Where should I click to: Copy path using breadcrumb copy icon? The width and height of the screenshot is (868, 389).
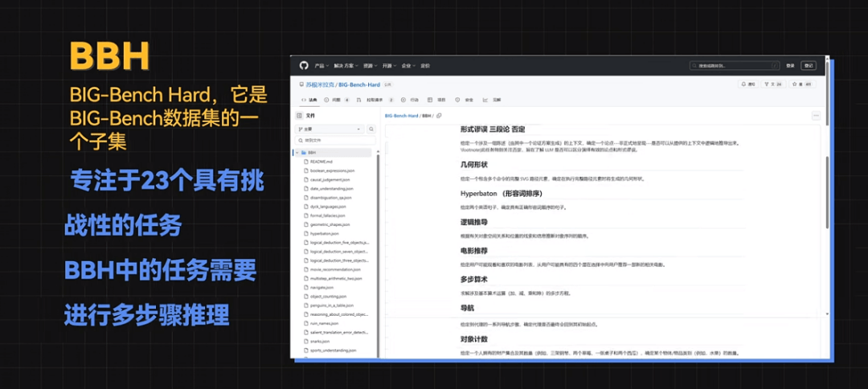coord(439,116)
